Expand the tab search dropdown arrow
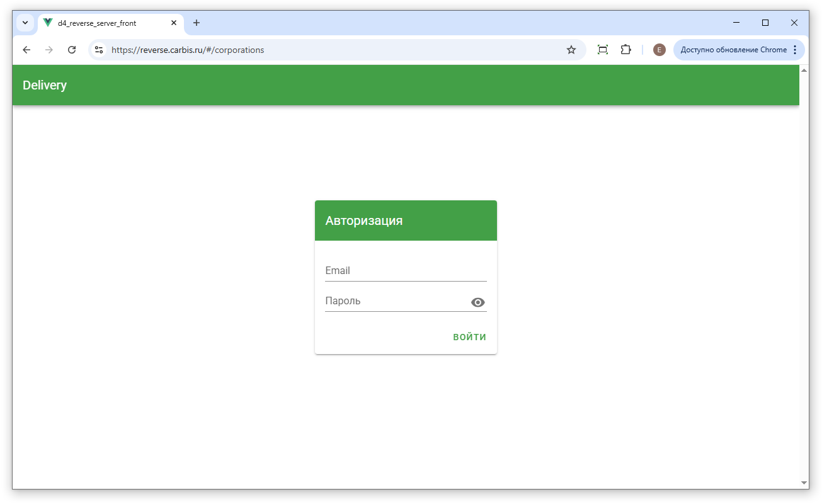822x504 pixels. tap(25, 23)
